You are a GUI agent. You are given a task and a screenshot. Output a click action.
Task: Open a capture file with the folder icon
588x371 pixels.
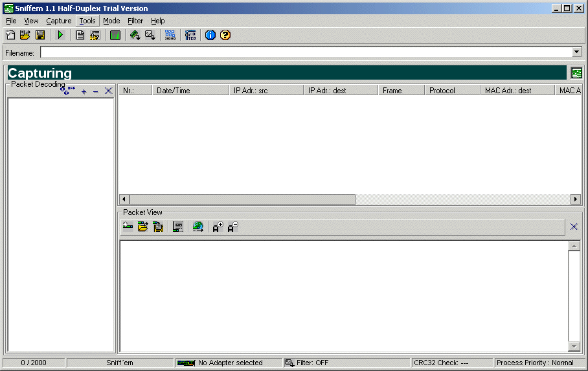coord(25,35)
